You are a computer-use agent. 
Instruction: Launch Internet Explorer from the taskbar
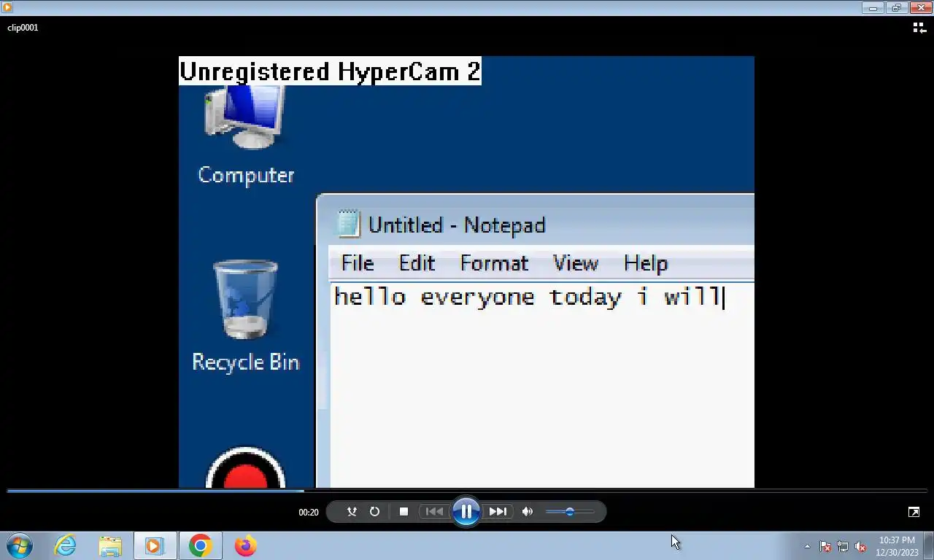[x=66, y=545]
